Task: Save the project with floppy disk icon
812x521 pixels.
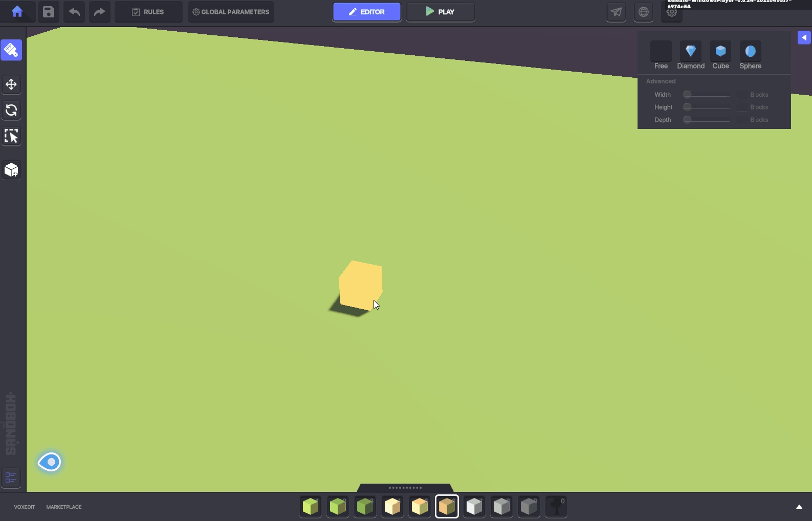Action: (48, 12)
